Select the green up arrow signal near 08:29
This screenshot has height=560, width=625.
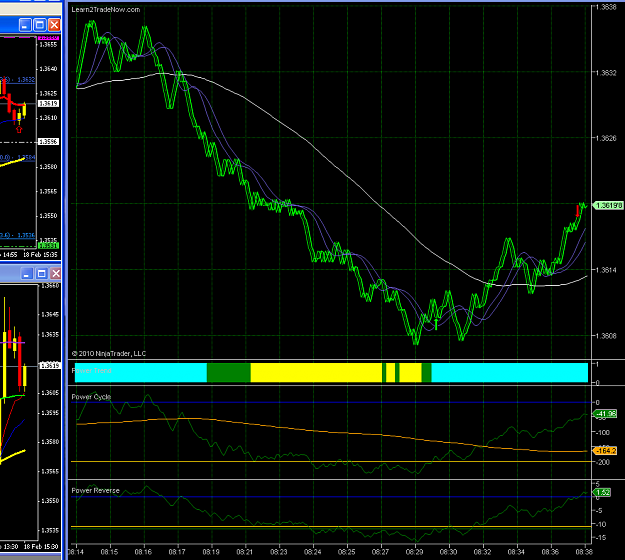click(x=436, y=324)
